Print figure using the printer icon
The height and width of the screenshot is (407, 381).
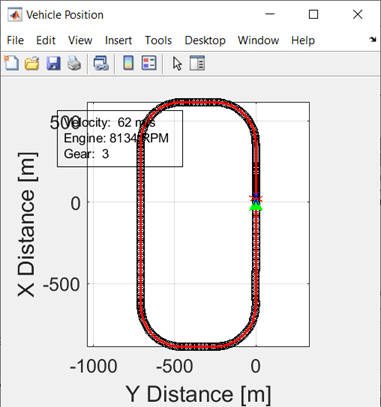(74, 63)
